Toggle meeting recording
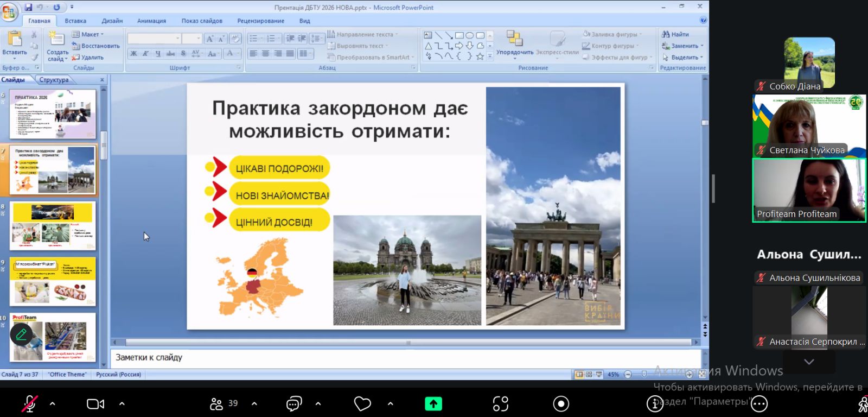 click(x=561, y=403)
